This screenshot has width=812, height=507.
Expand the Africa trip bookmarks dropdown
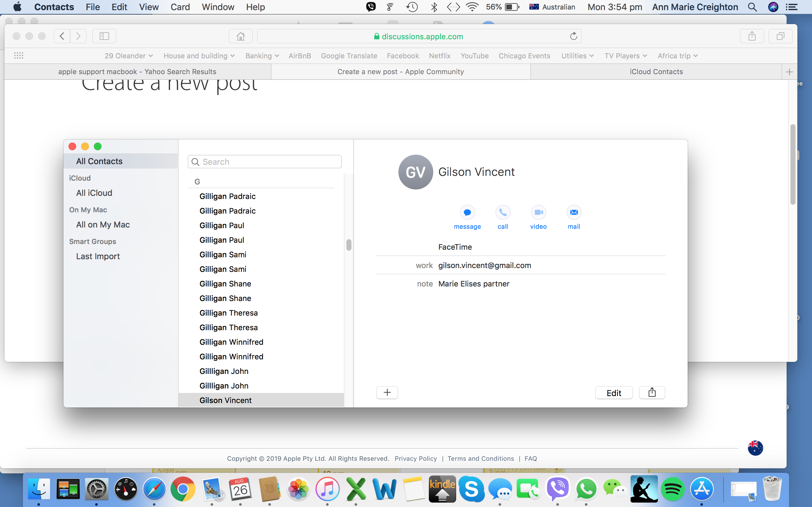click(678, 56)
